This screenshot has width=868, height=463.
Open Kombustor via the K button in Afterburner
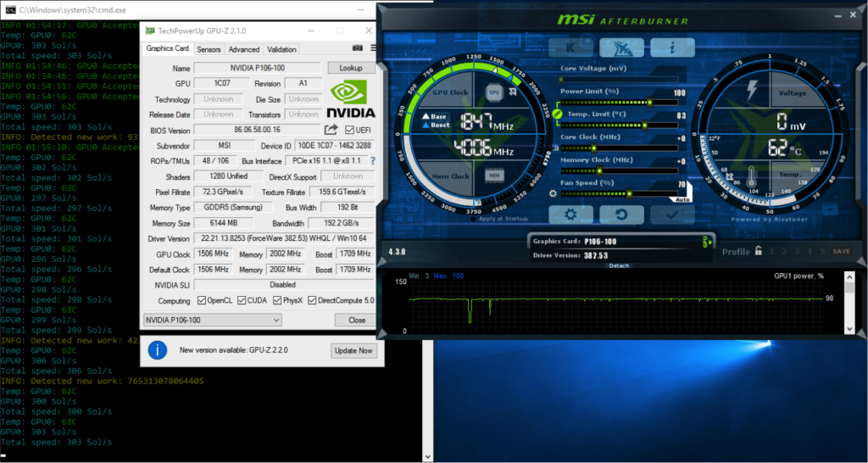[570, 47]
